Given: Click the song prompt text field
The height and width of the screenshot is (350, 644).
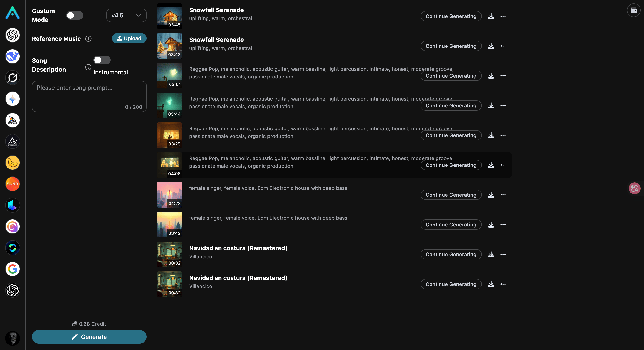Looking at the screenshot, I should 89,96.
